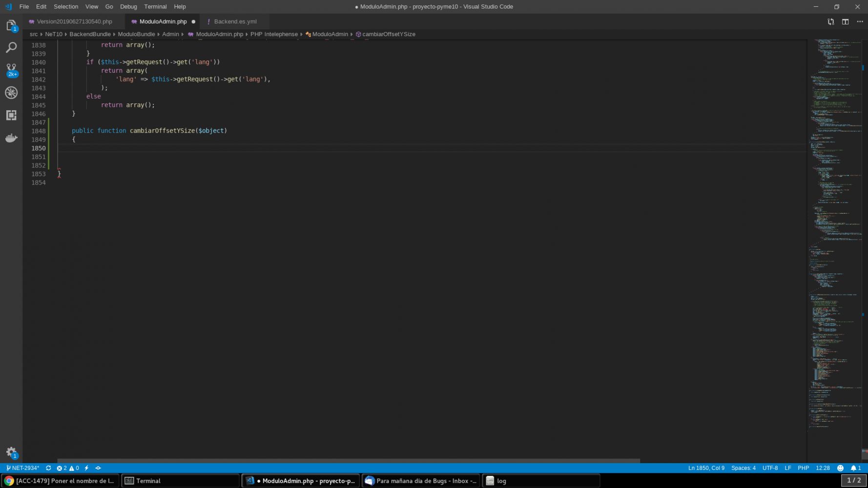
Task: Click the horizontal scrollbar below the editor
Action: pos(348,461)
